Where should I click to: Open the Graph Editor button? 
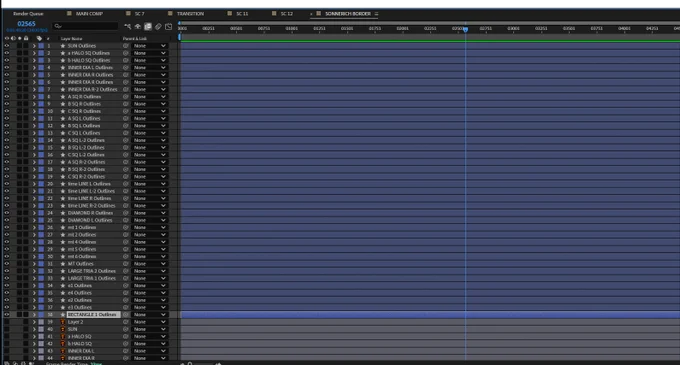point(169,26)
